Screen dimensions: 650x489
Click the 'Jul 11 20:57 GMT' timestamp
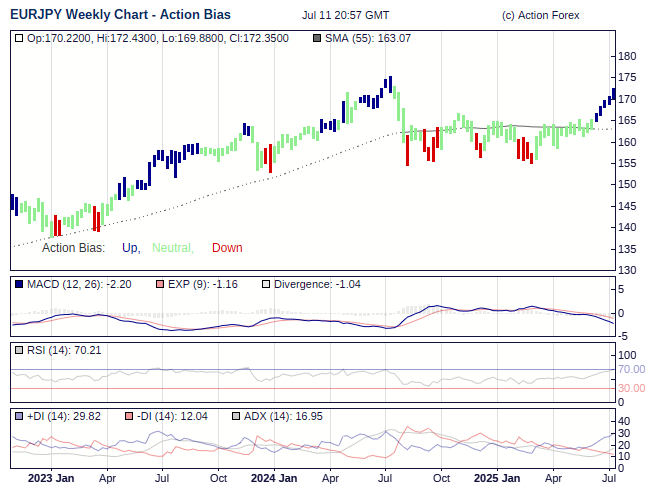(345, 16)
